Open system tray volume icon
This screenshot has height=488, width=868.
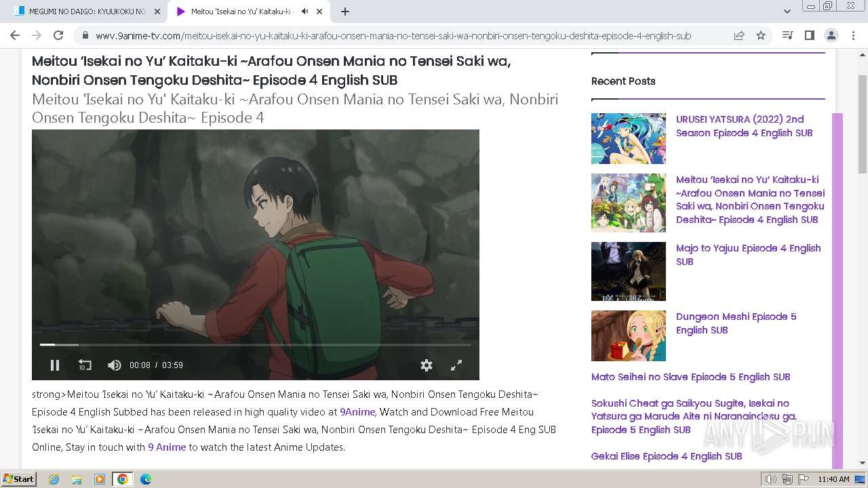771,479
